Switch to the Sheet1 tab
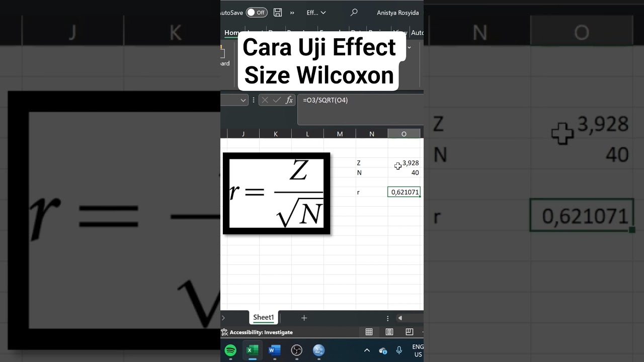This screenshot has width=644, height=362. (263, 317)
